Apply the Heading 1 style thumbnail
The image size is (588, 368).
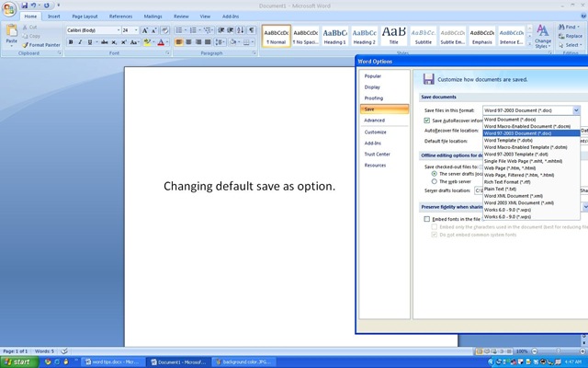pyautogui.click(x=334, y=36)
